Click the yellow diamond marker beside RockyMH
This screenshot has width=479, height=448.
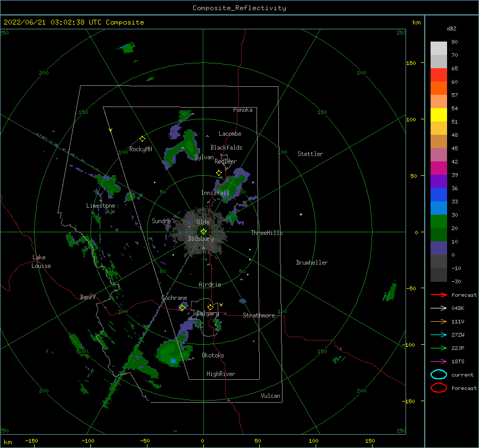142,139
